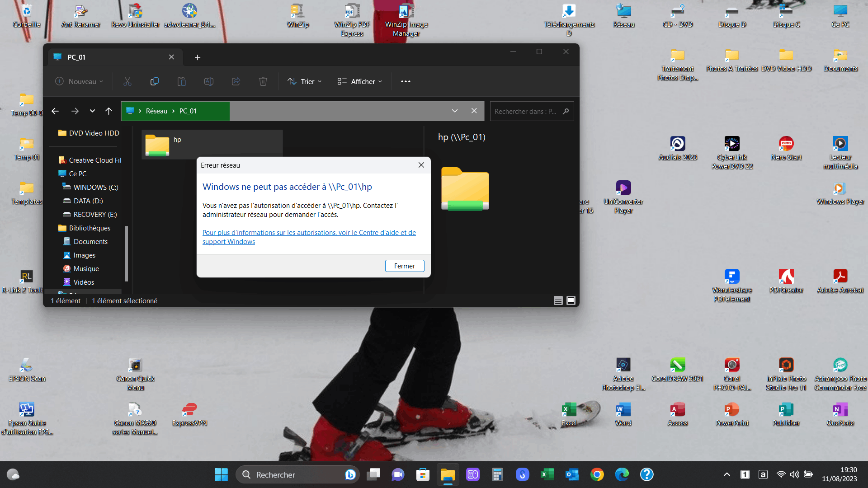Click the Cut scissors icon in toolbar

tap(127, 81)
